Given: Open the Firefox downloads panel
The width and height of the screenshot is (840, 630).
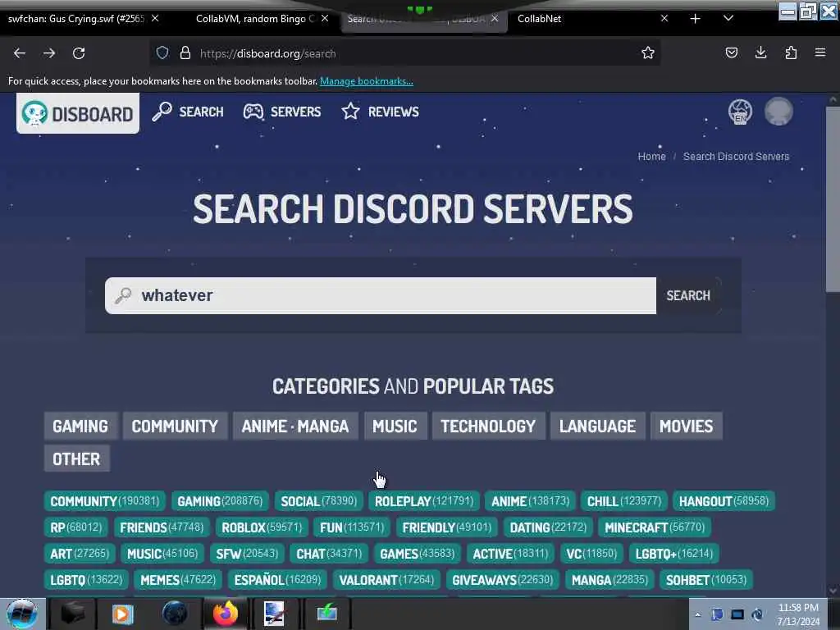Looking at the screenshot, I should (x=760, y=52).
